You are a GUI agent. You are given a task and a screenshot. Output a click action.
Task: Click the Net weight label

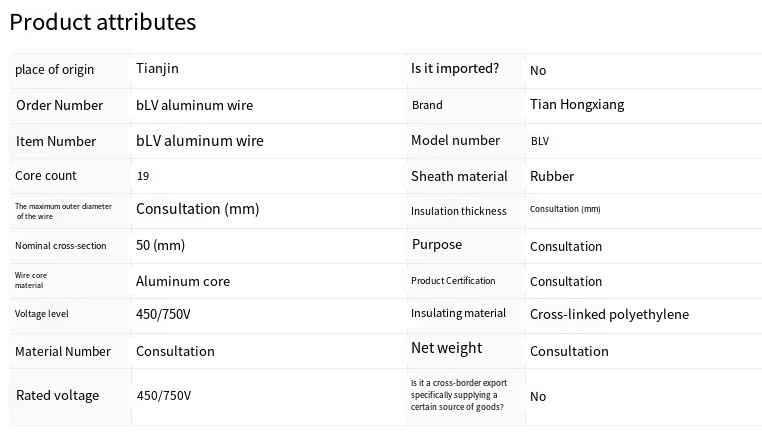[x=446, y=348]
